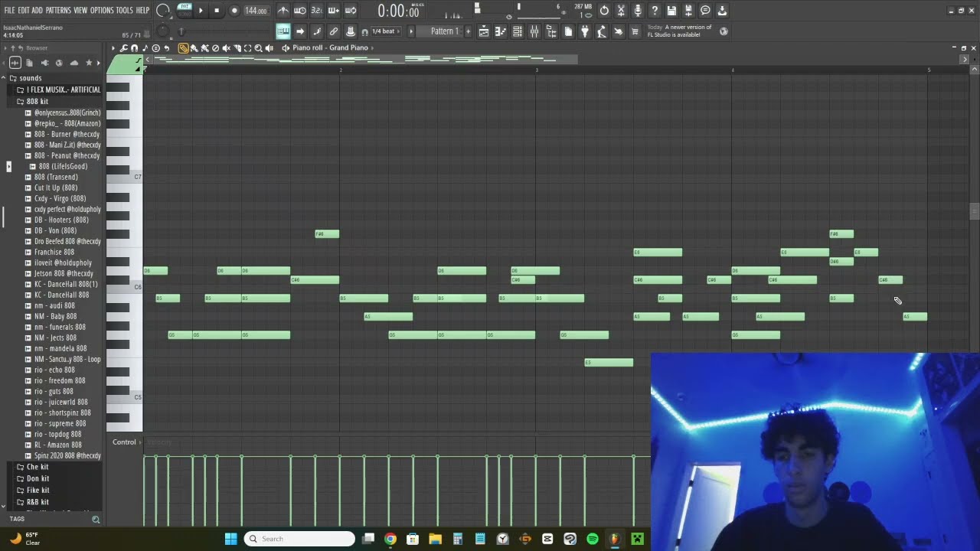Open Spotify from the Windows taskbar
The height and width of the screenshot is (551, 980).
tap(592, 539)
